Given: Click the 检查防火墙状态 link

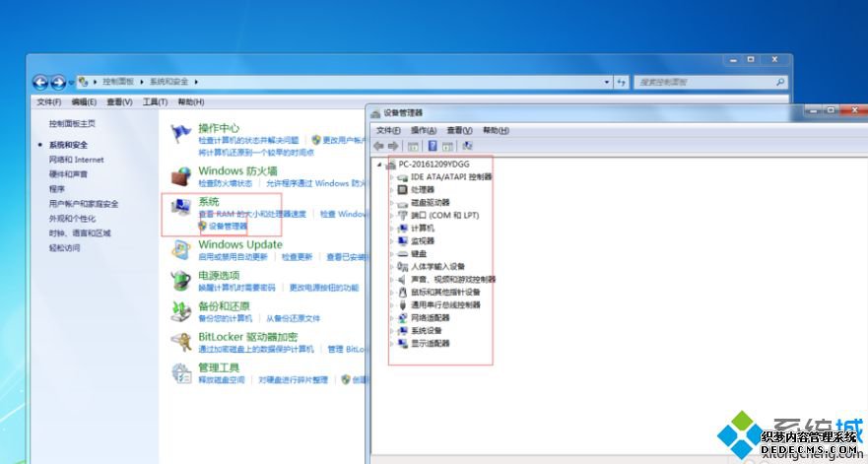Looking at the screenshot, I should [226, 183].
